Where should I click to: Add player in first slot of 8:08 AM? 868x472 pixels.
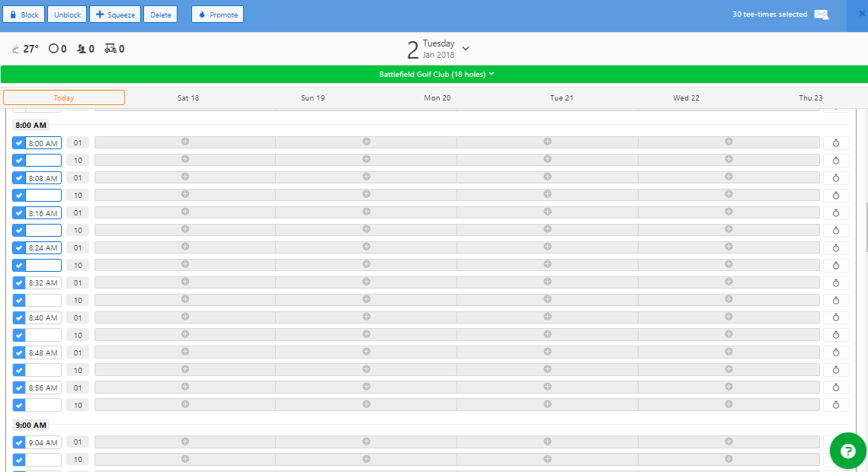coord(185,177)
